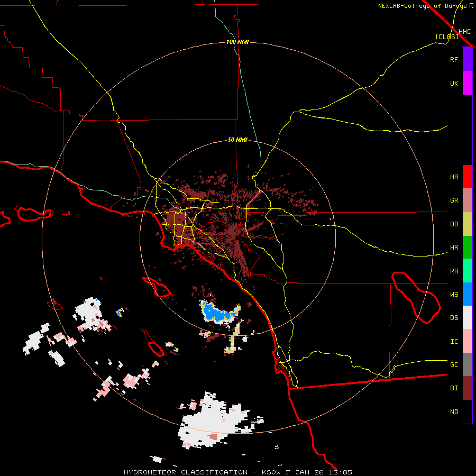Click the olive-yellow BD legend swatch
476x476 pixels.
(467, 224)
